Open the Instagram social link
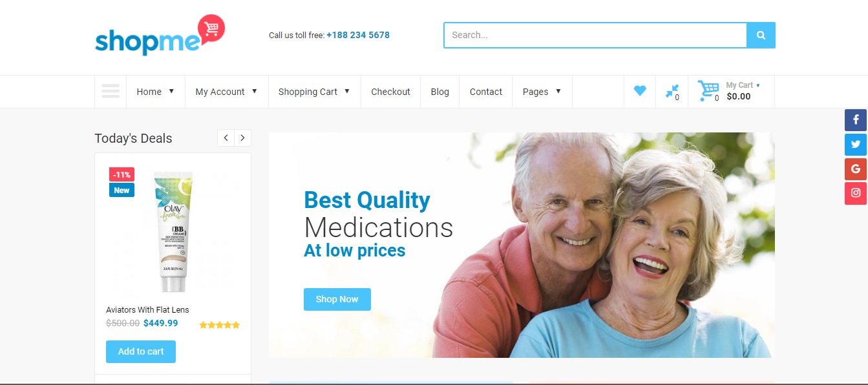 (x=856, y=193)
